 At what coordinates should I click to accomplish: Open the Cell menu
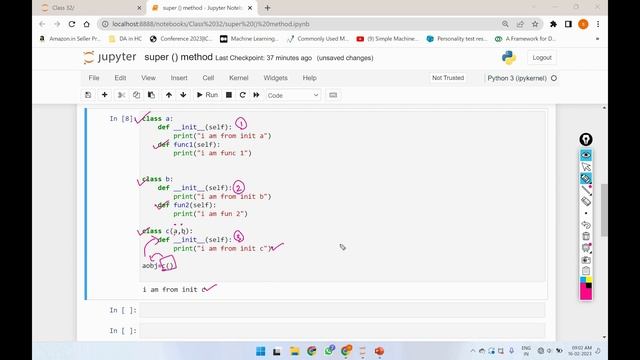point(208,78)
